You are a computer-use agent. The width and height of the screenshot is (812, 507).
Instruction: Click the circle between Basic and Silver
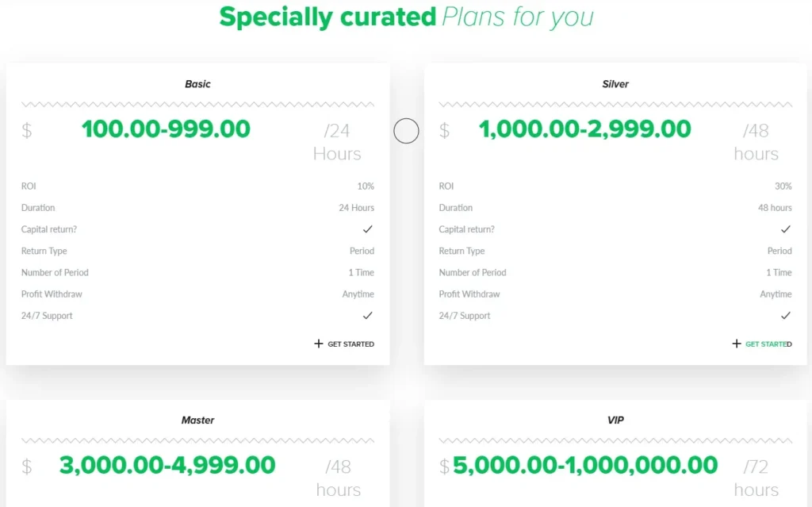(x=406, y=131)
